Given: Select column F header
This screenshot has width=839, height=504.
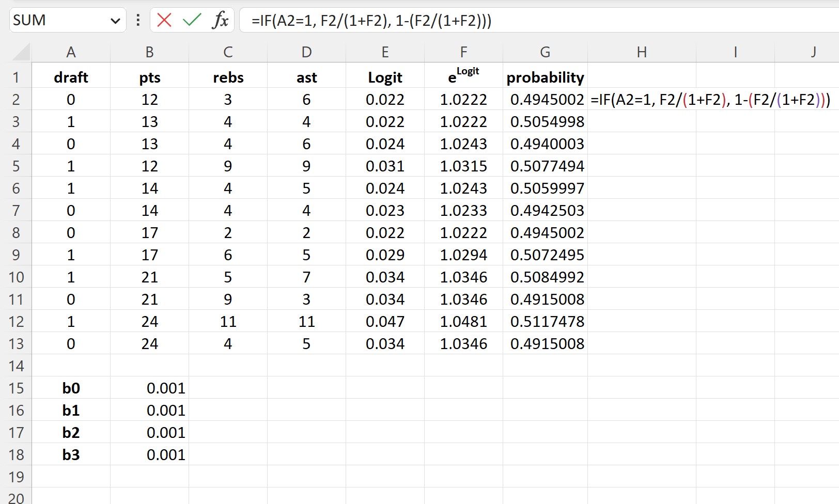Looking at the screenshot, I should [x=463, y=52].
